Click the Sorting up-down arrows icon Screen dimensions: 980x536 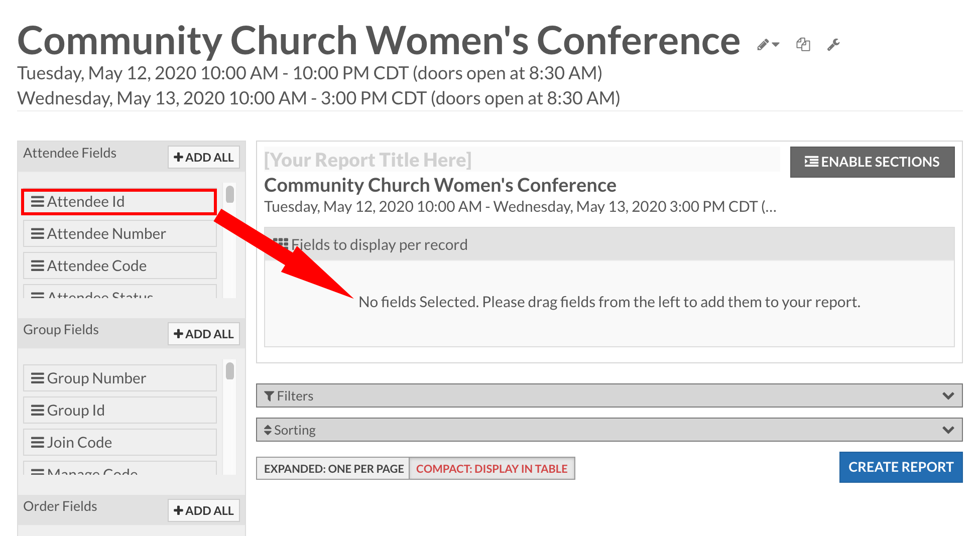(x=268, y=431)
